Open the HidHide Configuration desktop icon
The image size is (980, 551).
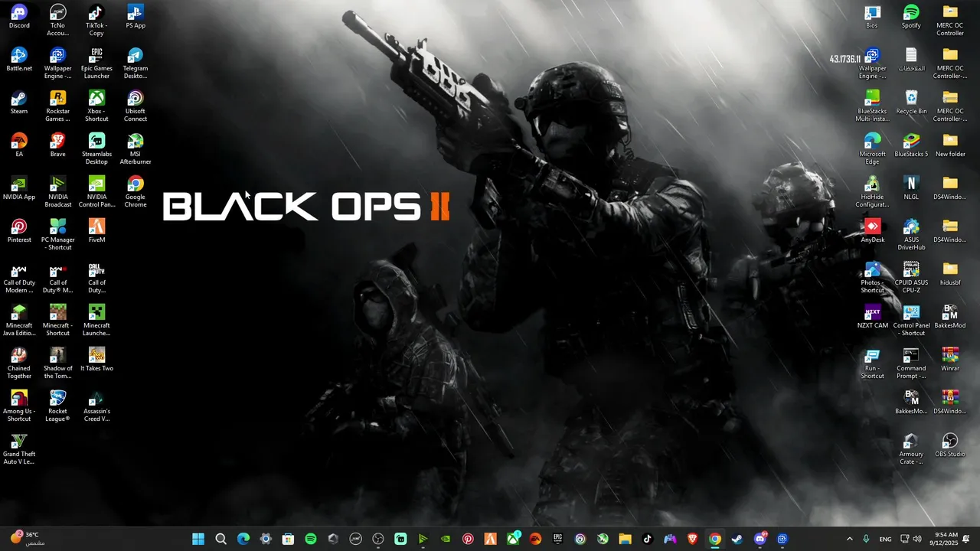(x=872, y=192)
